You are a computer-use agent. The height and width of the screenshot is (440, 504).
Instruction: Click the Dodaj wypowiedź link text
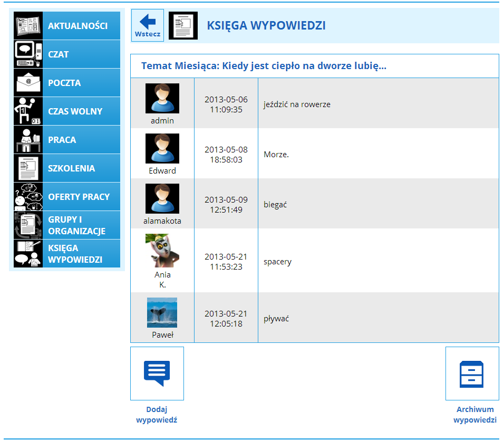coord(157,415)
